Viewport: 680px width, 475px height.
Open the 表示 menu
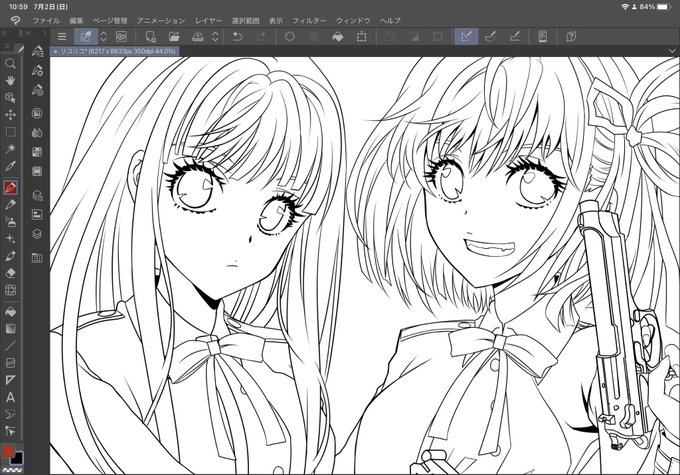pos(276,20)
